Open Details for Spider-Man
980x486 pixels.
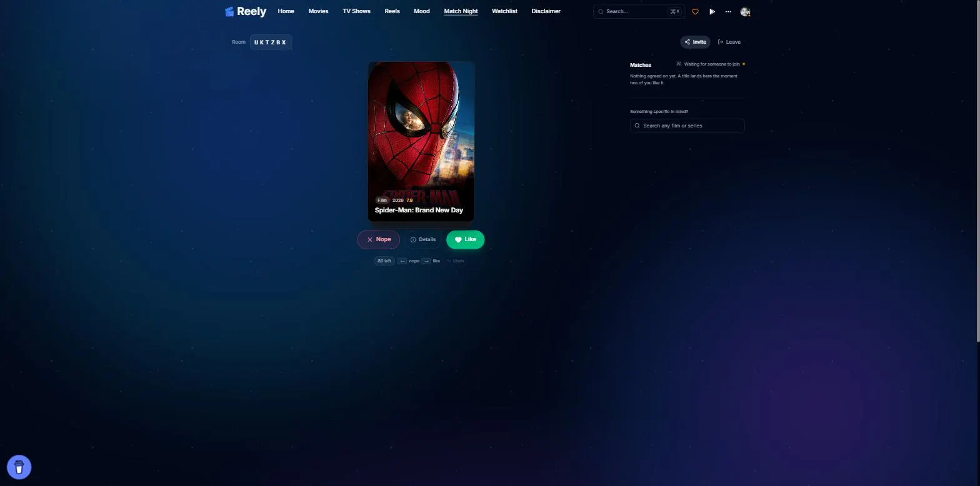click(x=422, y=239)
